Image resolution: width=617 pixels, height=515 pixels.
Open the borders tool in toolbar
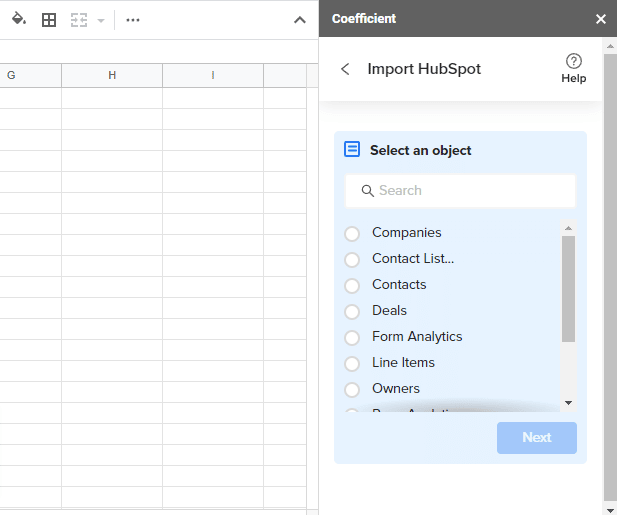tap(49, 20)
